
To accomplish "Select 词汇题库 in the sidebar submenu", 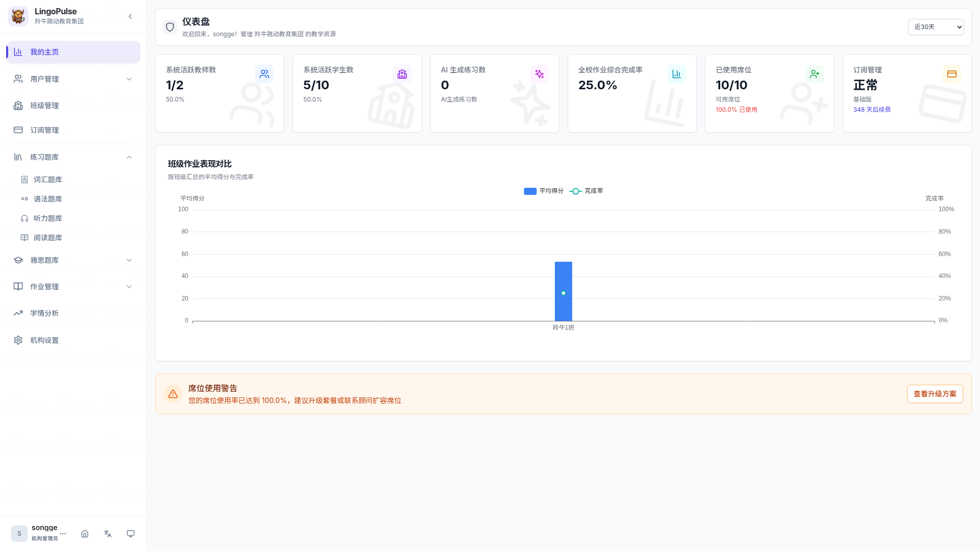I will (x=48, y=180).
